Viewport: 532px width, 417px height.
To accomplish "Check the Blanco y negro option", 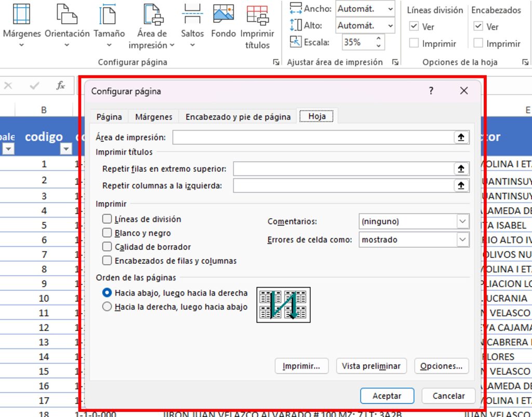I will tap(107, 233).
